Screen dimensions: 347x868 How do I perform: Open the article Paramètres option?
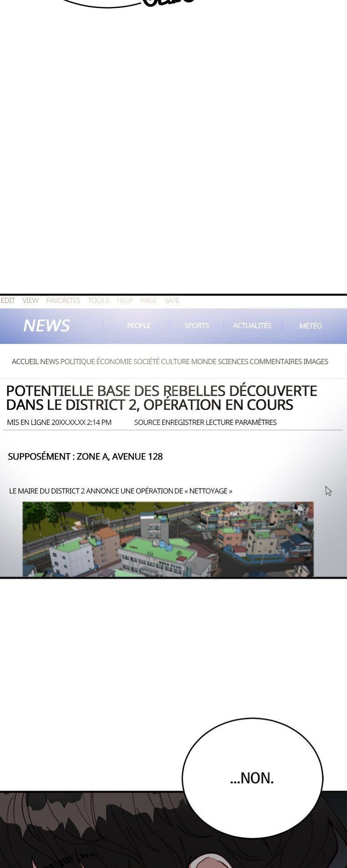(255, 422)
